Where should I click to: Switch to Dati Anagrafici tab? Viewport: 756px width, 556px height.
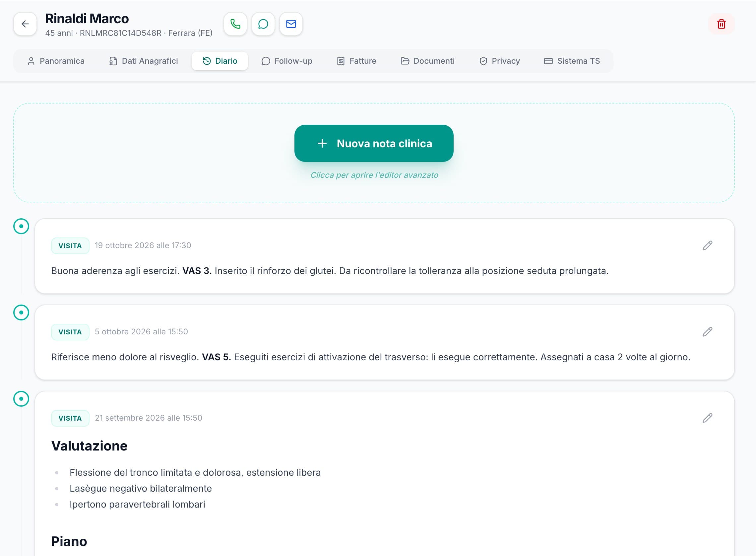[x=144, y=61]
